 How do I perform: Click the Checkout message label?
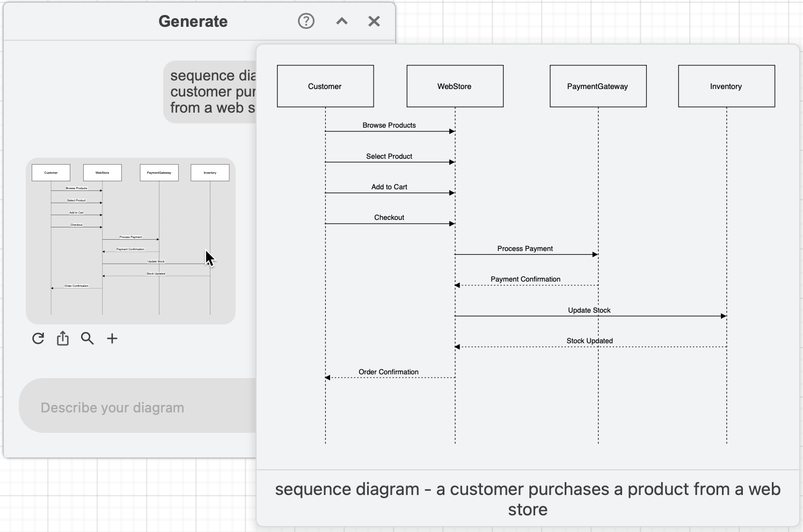tap(389, 217)
